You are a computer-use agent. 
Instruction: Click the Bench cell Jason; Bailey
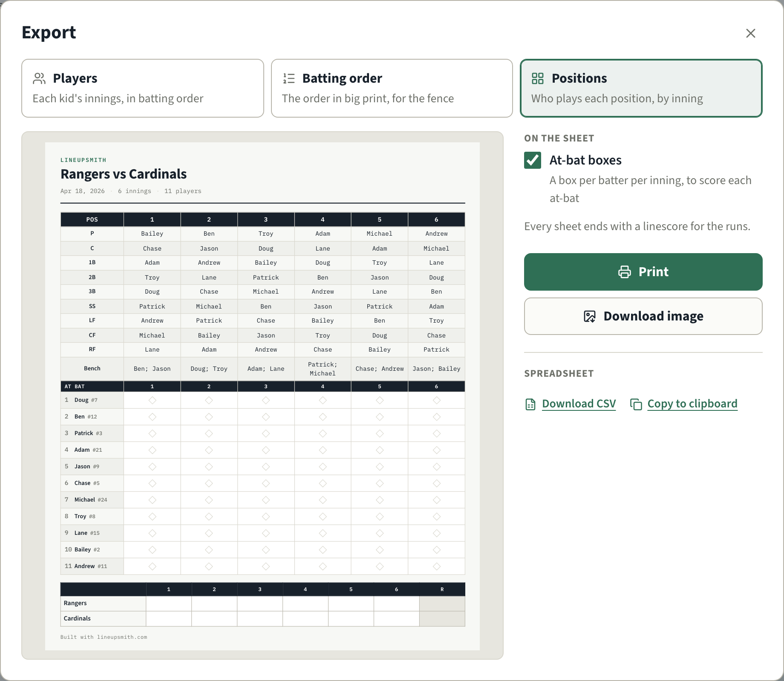tap(436, 369)
